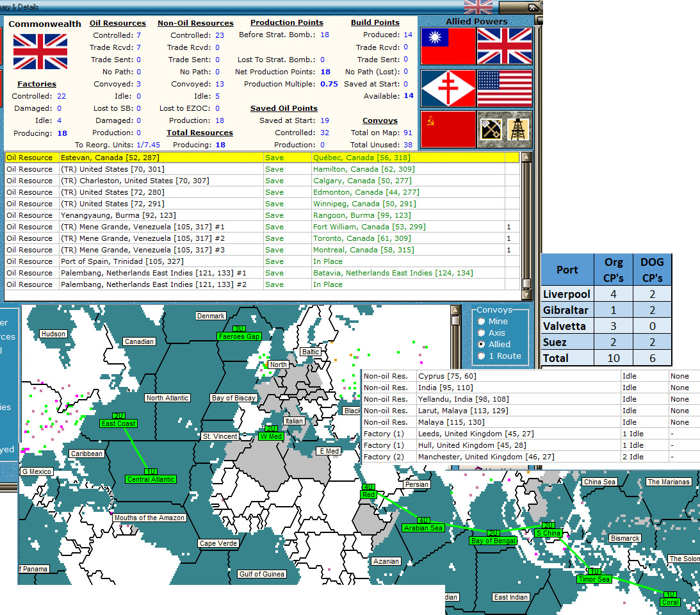The image size is (700, 615).
Task: Click the Oil Resources heading
Action: [x=117, y=23]
